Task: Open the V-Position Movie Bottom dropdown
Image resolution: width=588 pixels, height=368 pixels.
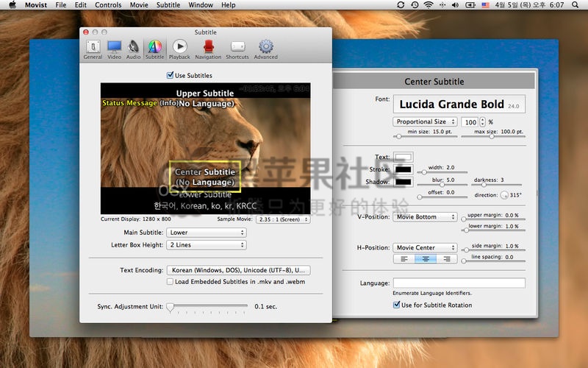Action: click(x=425, y=216)
